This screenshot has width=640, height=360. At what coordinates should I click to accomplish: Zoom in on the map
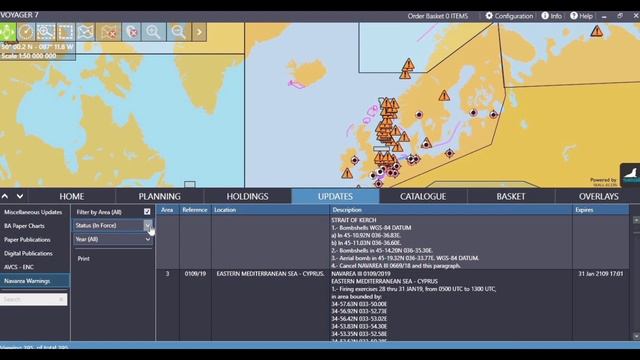[154, 32]
